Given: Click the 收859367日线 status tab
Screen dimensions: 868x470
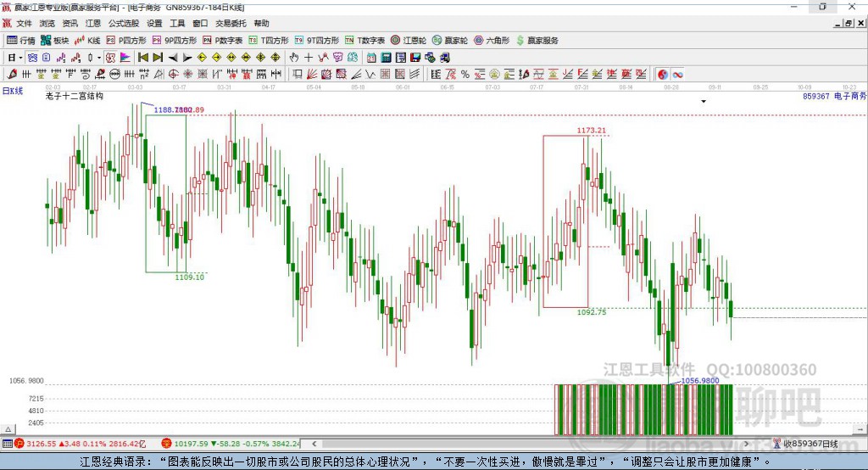Looking at the screenshot, I should click(x=805, y=444).
